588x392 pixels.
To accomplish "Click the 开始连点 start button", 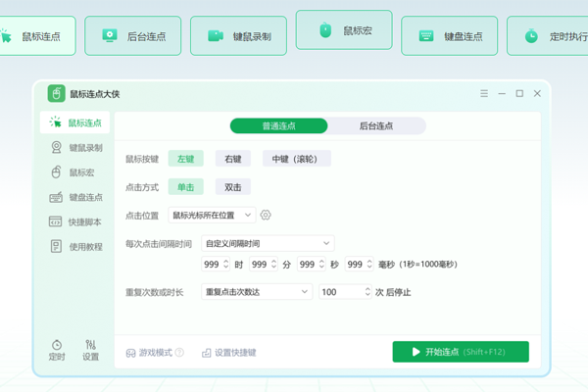I will click(x=461, y=352).
